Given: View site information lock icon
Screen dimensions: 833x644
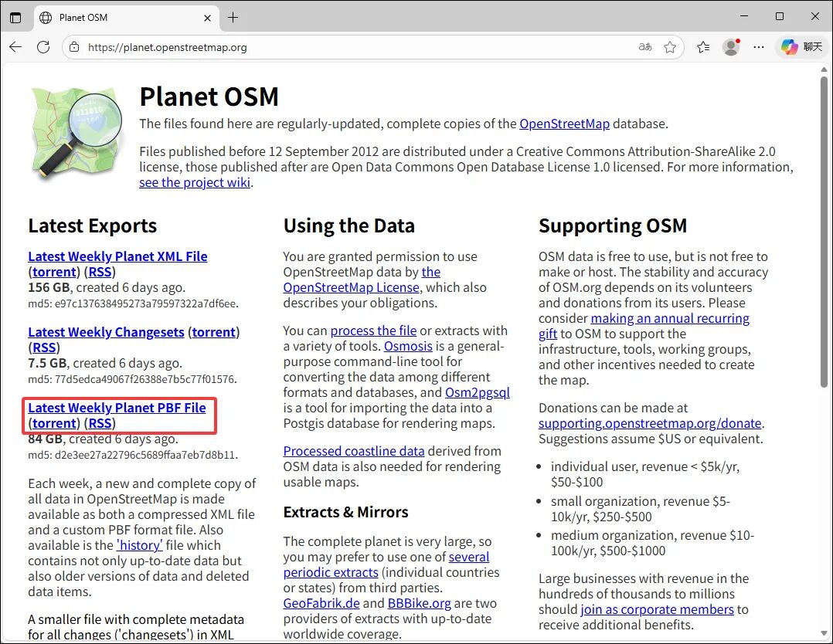Looking at the screenshot, I should tap(75, 47).
